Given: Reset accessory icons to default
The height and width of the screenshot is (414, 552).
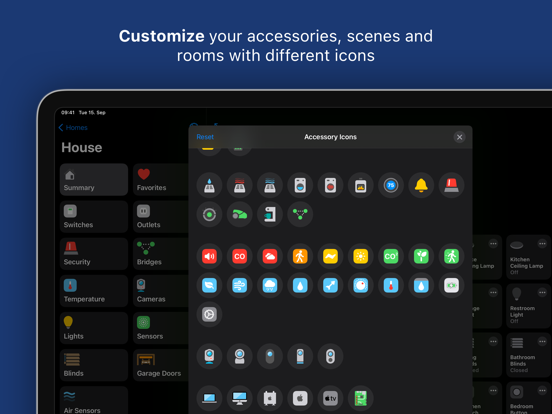Looking at the screenshot, I should (x=205, y=137).
